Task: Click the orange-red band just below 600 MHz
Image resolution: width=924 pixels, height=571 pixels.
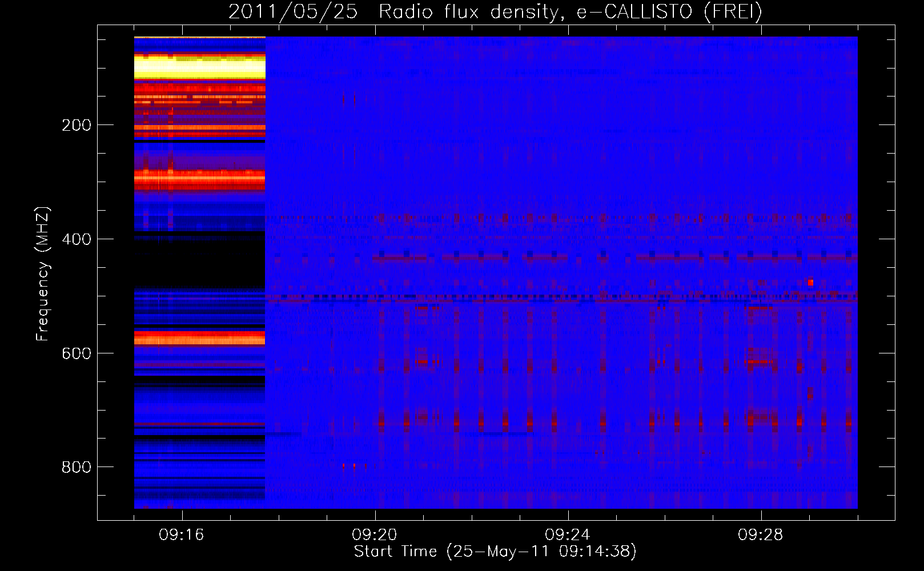Action: click(x=200, y=339)
